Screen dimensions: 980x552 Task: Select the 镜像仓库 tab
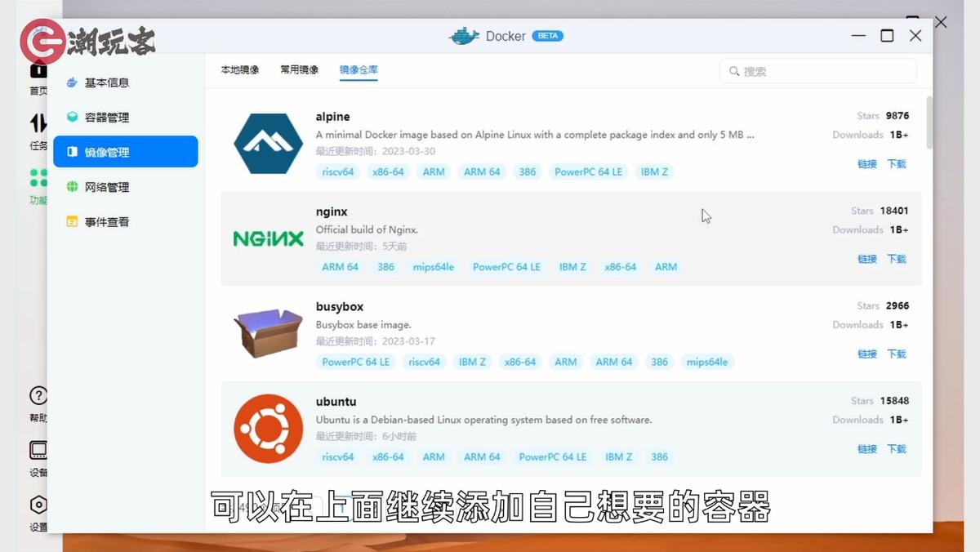pyautogui.click(x=358, y=70)
